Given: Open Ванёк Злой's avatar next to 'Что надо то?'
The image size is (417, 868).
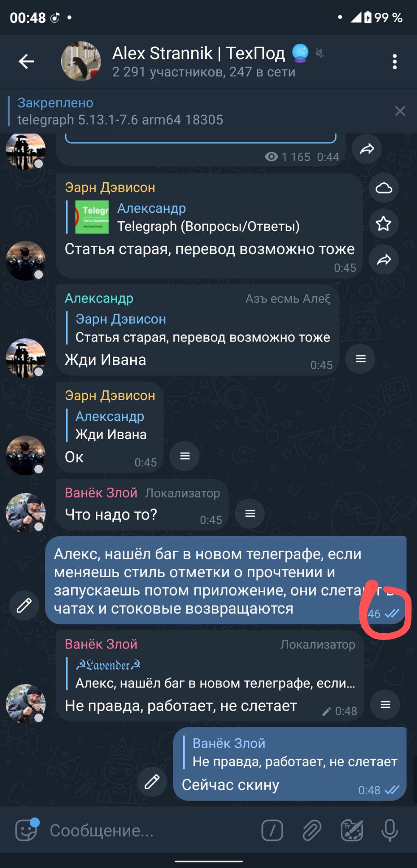Looking at the screenshot, I should coord(25,512).
